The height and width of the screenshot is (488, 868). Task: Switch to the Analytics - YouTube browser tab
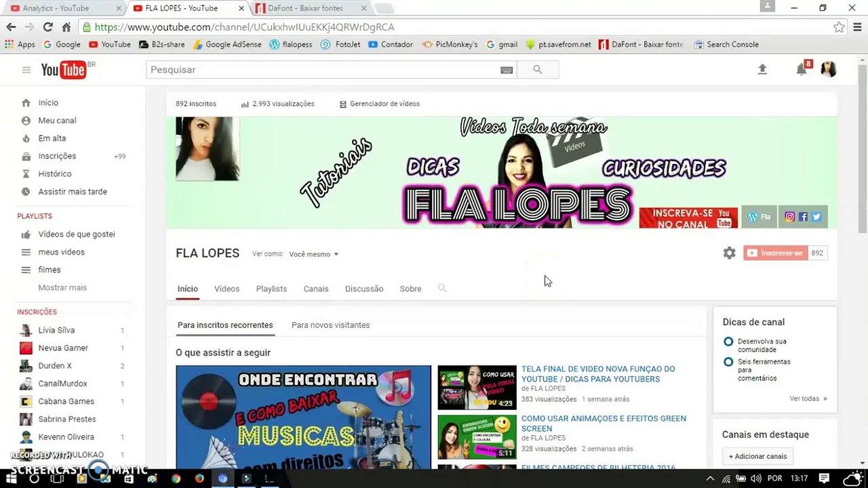coord(66,8)
